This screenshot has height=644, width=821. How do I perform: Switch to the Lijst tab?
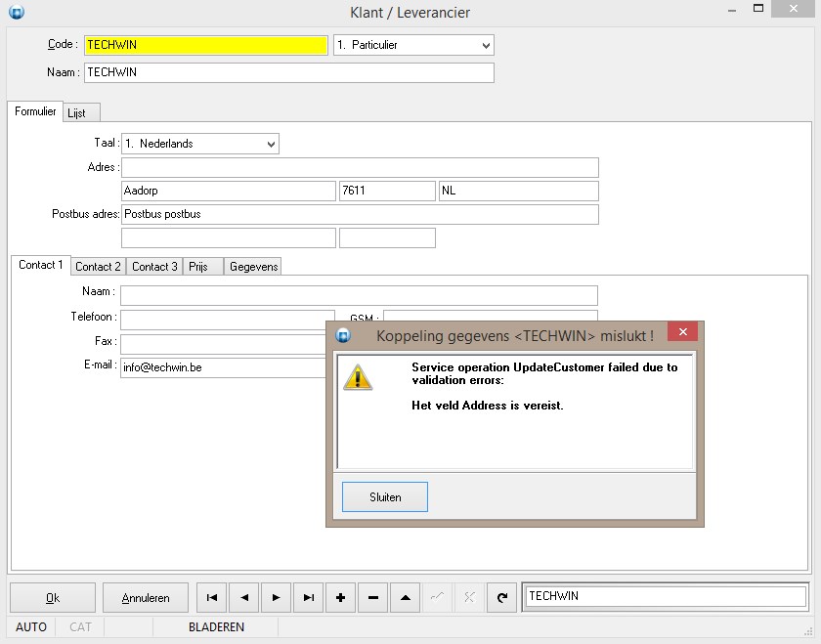pos(81,113)
